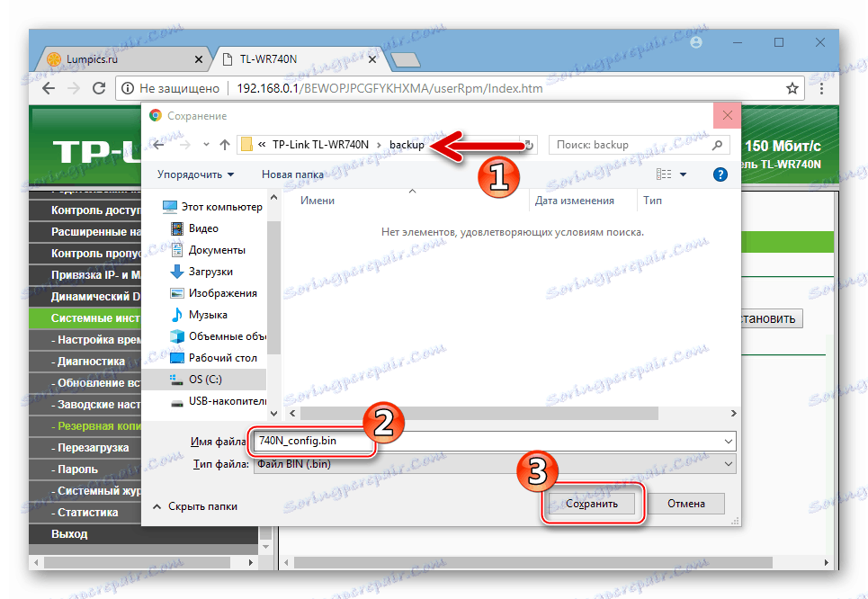The width and height of the screenshot is (868, 599).
Task: Open the Объемные объекты folder
Action: coord(218,336)
